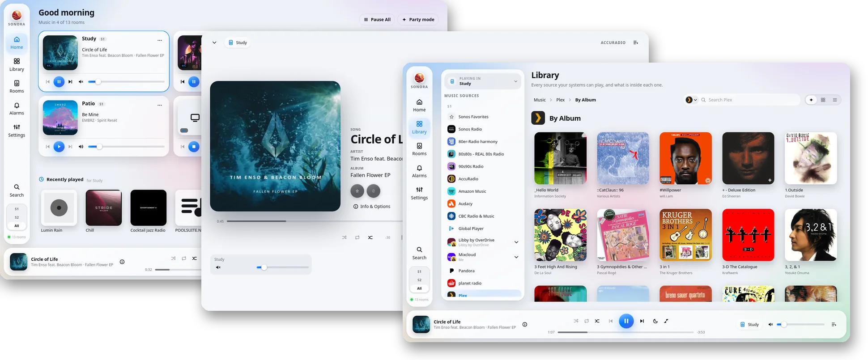868x360 pixels.
Task: Open track info icon beside Circle of Life in Library window
Action: pyautogui.click(x=525, y=325)
